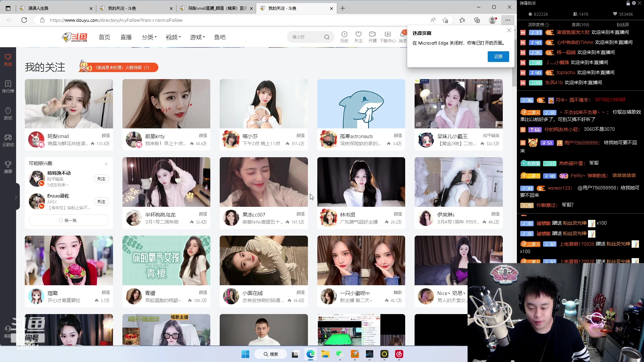The height and width of the screenshot is (362, 644).
Task: Switch to 粉丝团 tab in 弹幕助手
Action: click(623, 24)
